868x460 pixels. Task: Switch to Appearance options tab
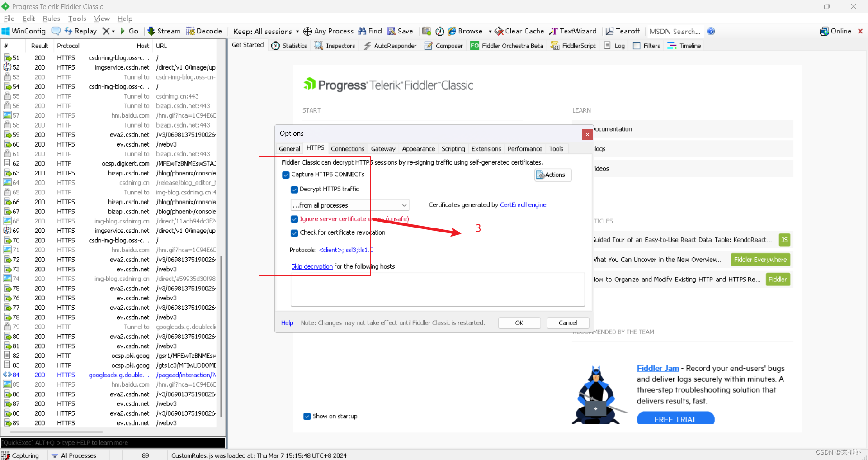(418, 149)
